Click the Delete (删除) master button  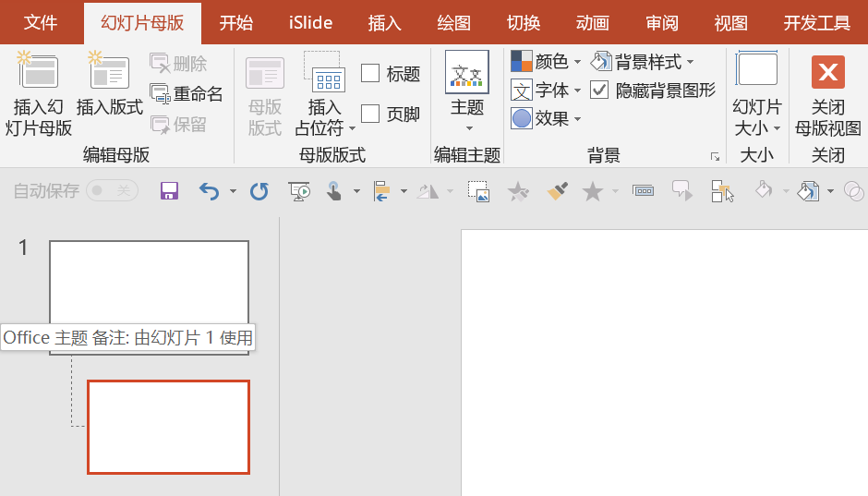click(x=178, y=64)
